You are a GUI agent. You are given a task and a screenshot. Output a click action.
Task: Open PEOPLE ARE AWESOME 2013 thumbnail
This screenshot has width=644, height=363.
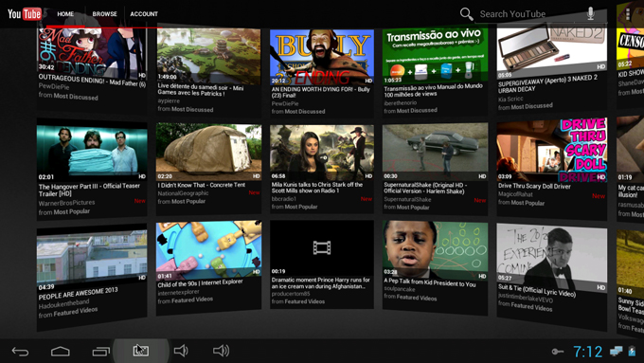click(x=92, y=258)
